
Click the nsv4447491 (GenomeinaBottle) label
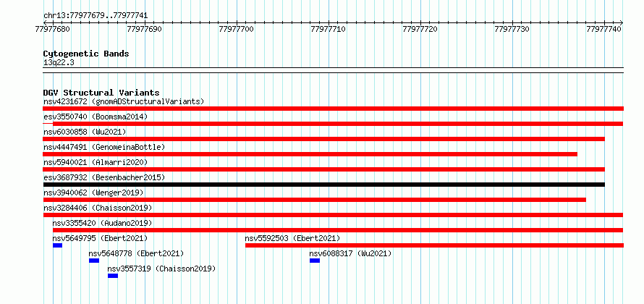coord(104,147)
